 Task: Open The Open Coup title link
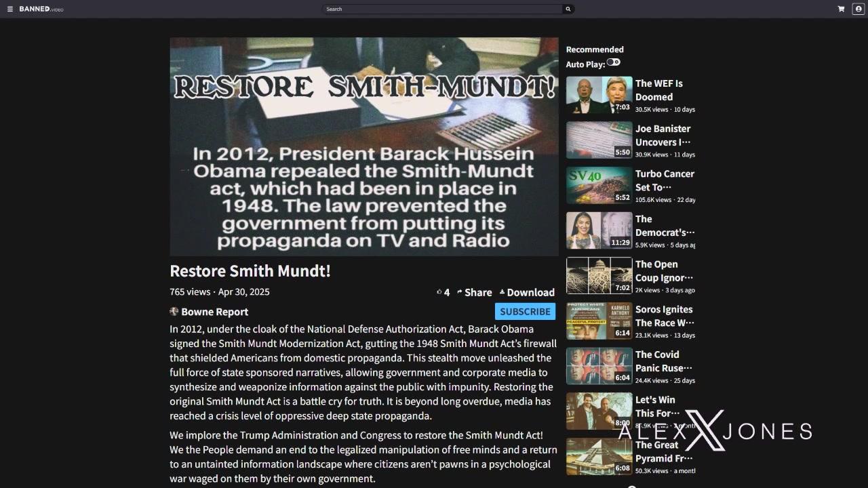click(x=664, y=270)
